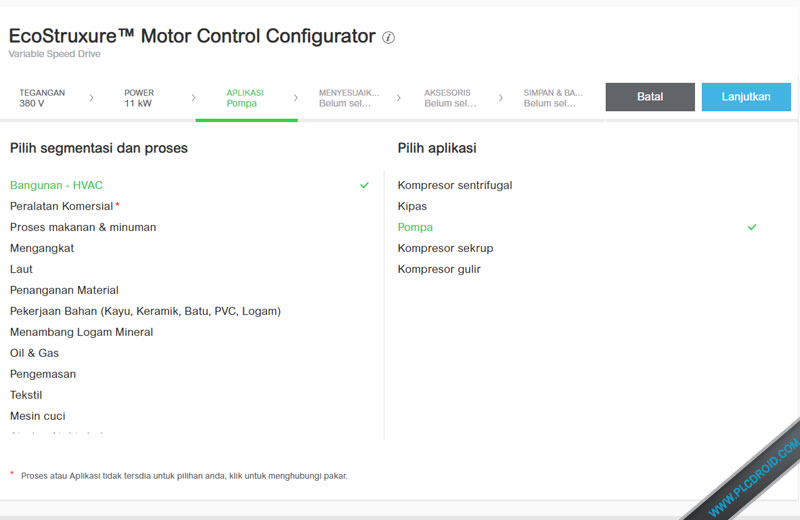Choose Pompa application

pyautogui.click(x=415, y=227)
